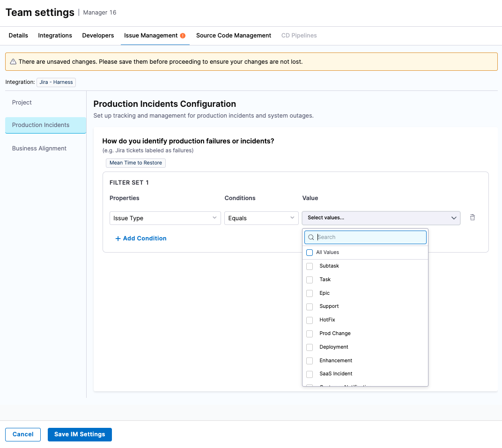This screenshot has height=448, width=502.
Task: Open the Integrations tab
Action: pyautogui.click(x=55, y=36)
